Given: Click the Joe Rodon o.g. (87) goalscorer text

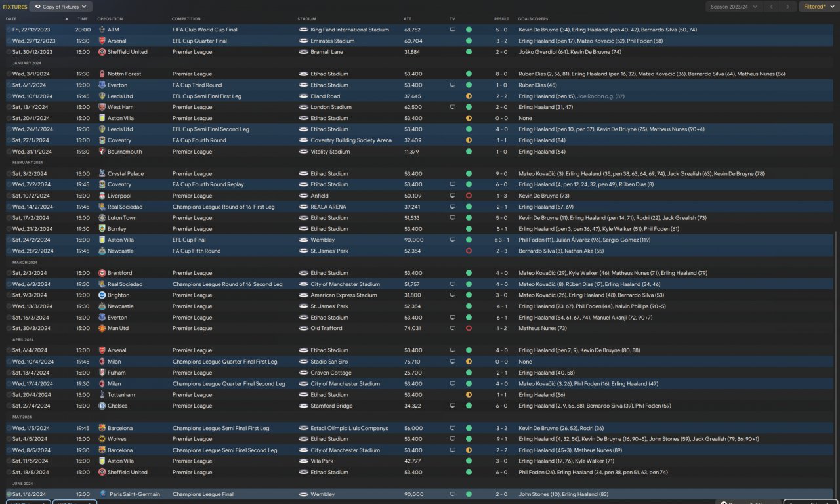Looking at the screenshot, I should click(x=602, y=96).
